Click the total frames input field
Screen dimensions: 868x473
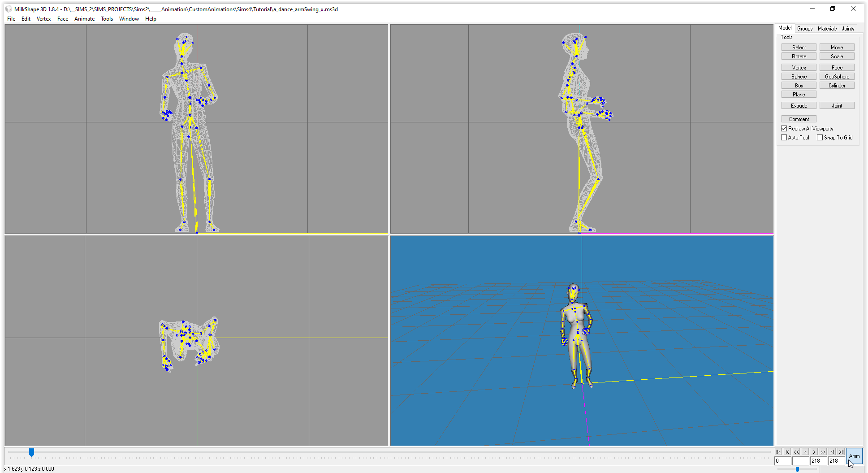click(x=836, y=461)
